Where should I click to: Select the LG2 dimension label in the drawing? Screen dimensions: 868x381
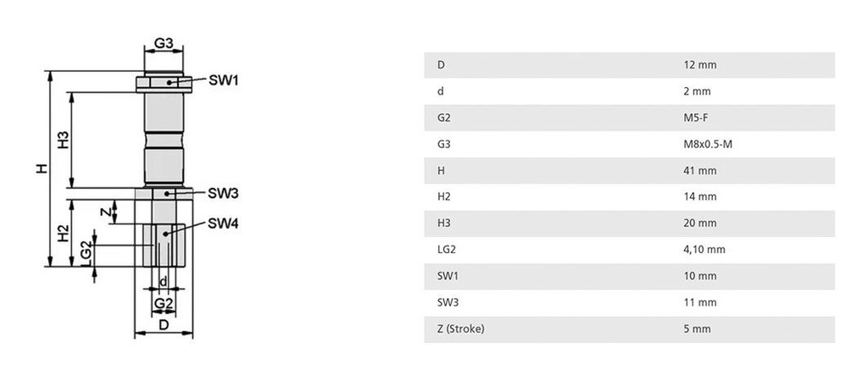pyautogui.click(x=86, y=252)
